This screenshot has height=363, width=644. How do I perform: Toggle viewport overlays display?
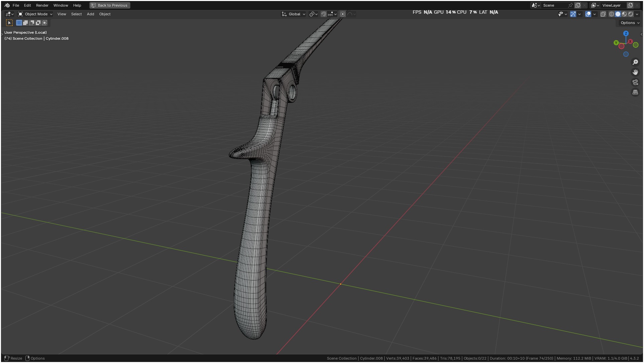588,14
